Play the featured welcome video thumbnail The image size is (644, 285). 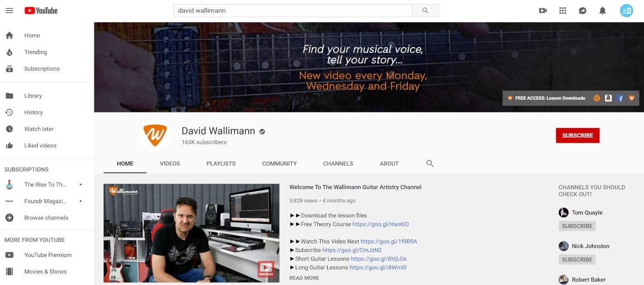click(x=191, y=233)
